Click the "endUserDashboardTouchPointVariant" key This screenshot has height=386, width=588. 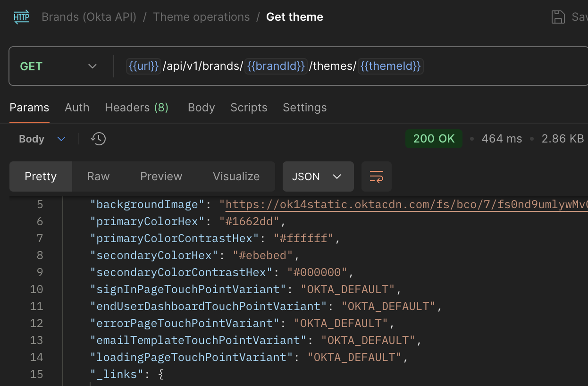209,306
